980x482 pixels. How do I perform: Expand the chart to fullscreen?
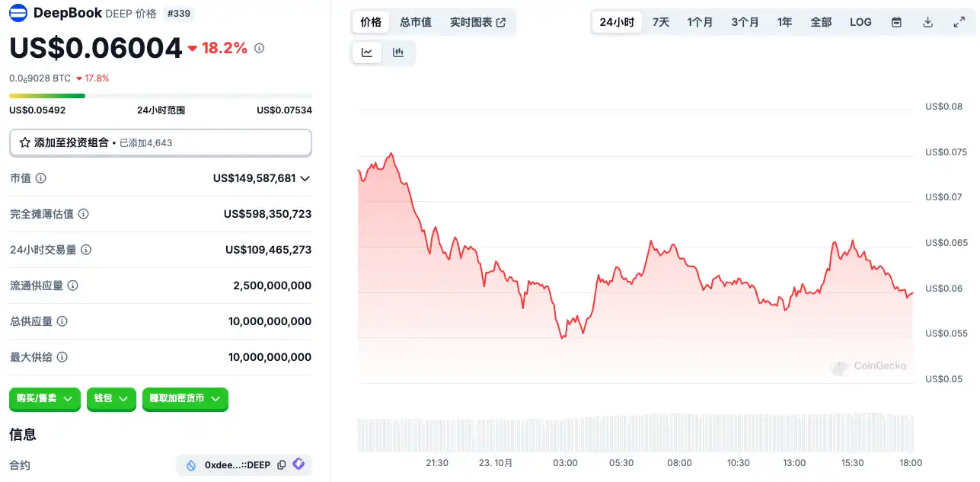click(x=959, y=22)
